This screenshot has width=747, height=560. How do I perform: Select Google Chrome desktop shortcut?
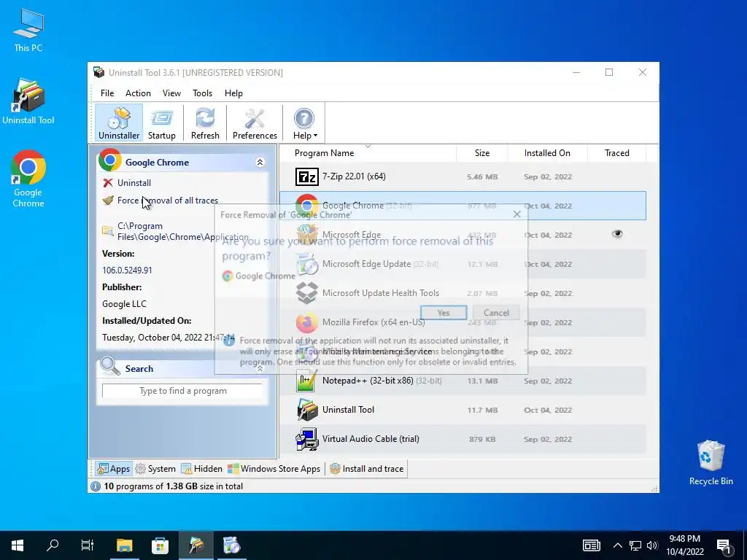[x=28, y=179]
